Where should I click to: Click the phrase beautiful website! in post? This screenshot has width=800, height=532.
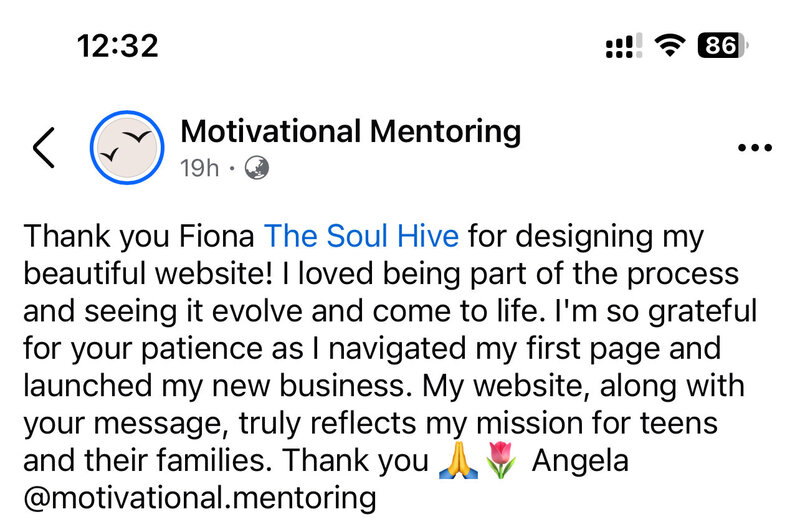point(148,274)
